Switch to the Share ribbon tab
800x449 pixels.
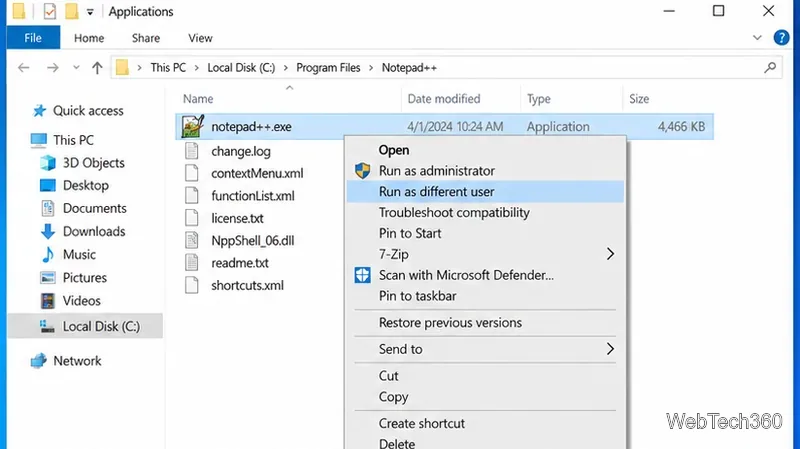[x=146, y=38]
